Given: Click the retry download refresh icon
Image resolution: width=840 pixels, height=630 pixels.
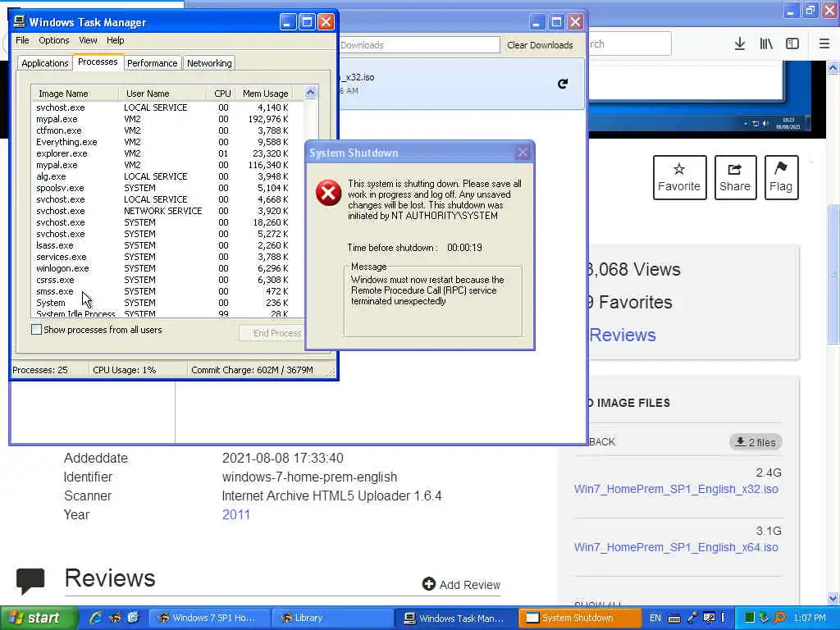Looking at the screenshot, I should [x=563, y=84].
